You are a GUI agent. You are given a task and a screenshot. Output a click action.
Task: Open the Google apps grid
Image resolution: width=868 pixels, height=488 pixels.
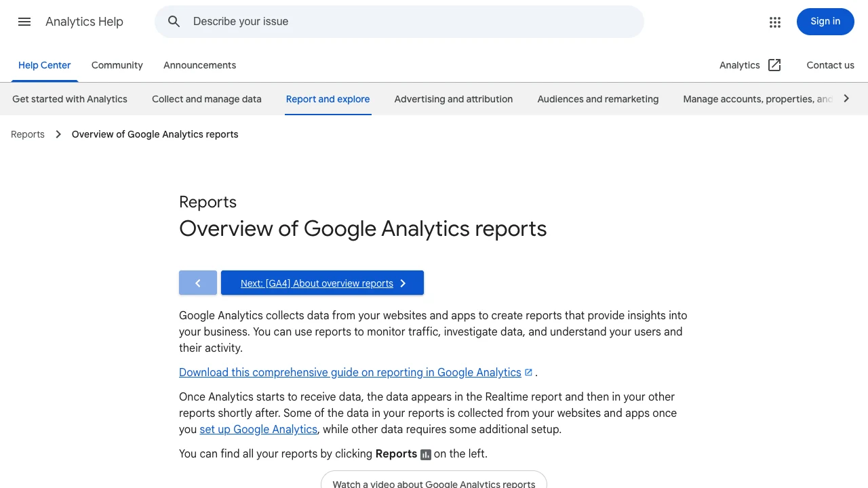point(775,22)
